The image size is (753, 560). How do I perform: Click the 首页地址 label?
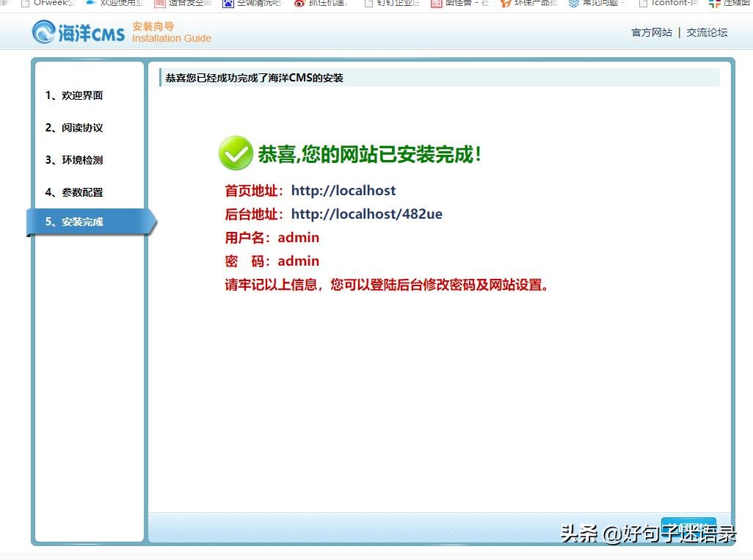pos(253,191)
